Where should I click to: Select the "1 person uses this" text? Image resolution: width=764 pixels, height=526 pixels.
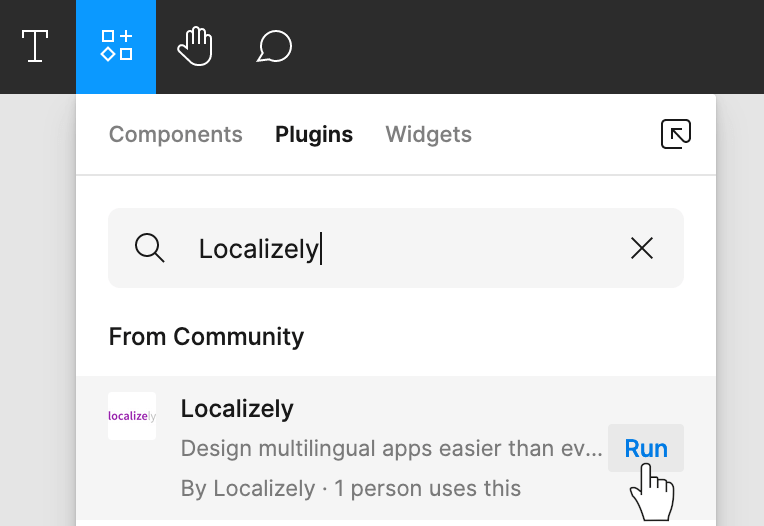(x=428, y=488)
